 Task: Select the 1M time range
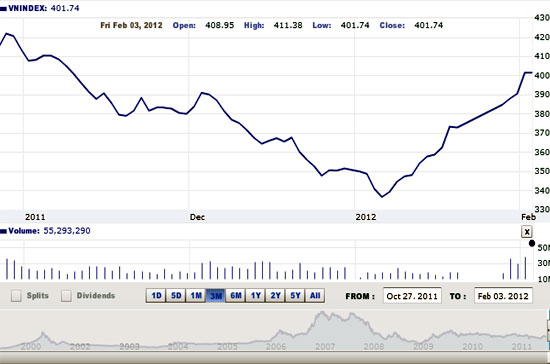tap(196, 296)
